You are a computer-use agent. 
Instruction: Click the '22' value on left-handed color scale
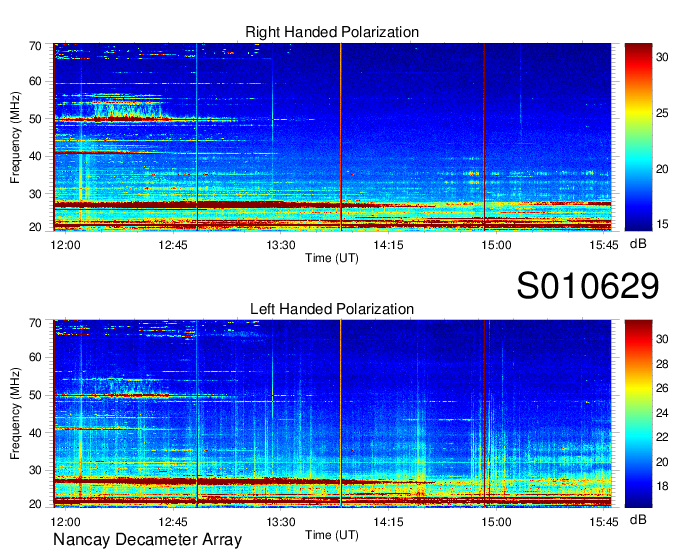tap(662, 437)
